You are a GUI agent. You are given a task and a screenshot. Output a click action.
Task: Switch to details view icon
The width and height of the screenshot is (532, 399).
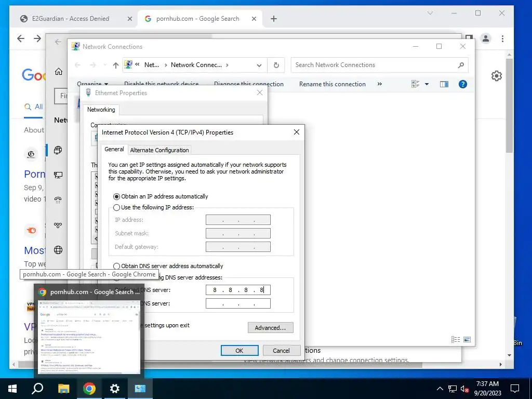click(456, 340)
